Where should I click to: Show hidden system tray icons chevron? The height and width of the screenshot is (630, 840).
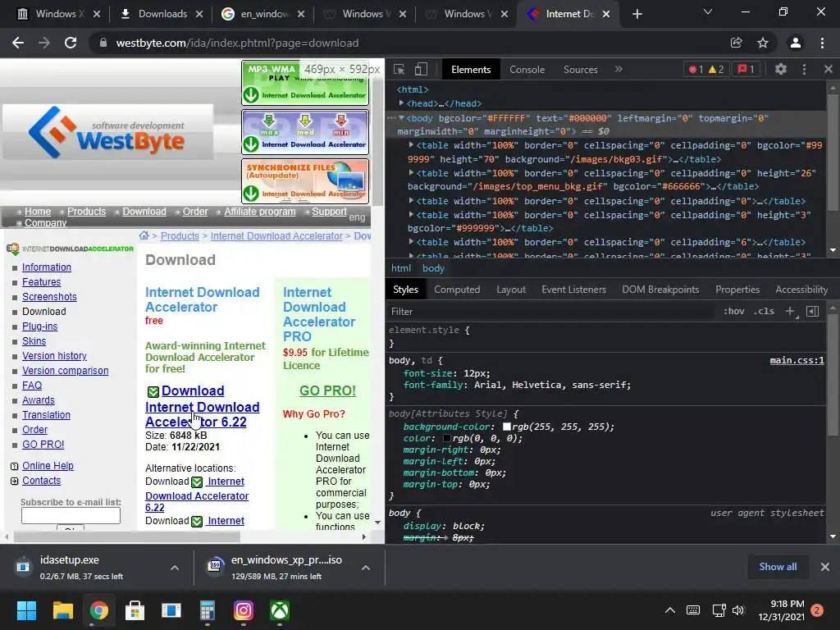tap(669, 610)
